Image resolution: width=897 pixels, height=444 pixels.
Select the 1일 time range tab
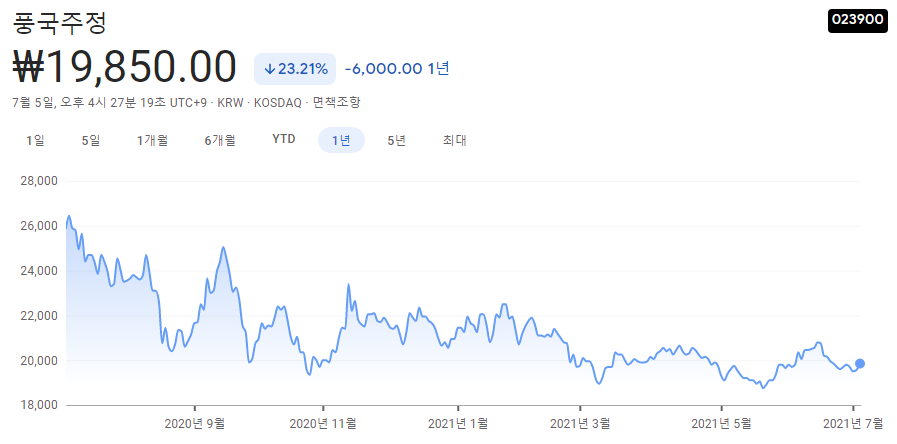click(35, 140)
